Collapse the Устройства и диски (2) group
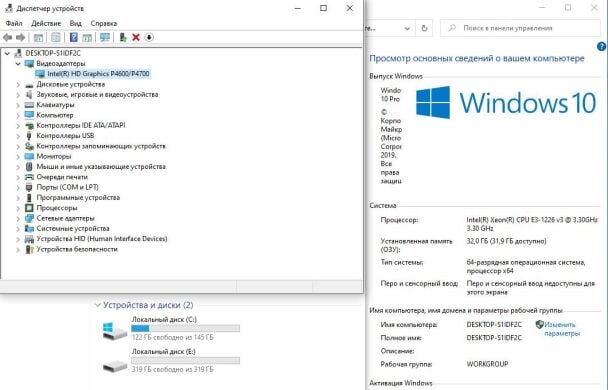608x390 pixels. coord(97,305)
